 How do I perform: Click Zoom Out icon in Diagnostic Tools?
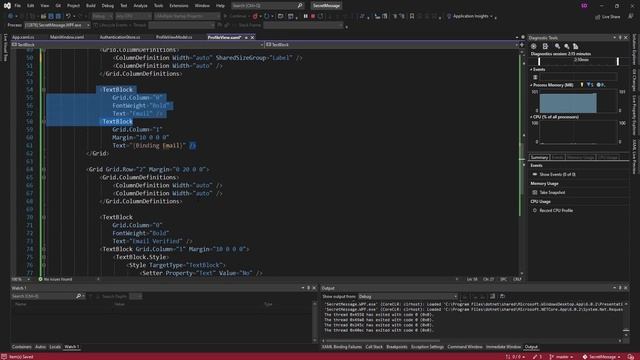[x=567, y=46]
